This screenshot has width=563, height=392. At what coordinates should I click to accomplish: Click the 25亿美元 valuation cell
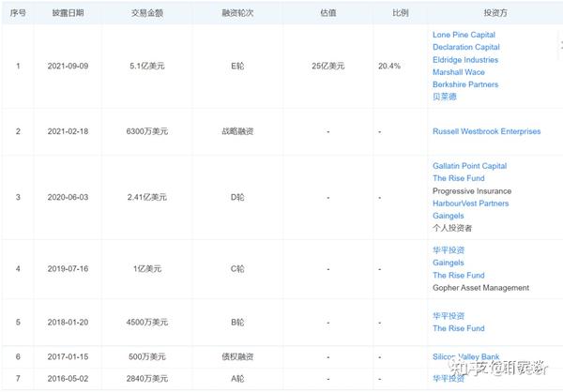pos(327,66)
